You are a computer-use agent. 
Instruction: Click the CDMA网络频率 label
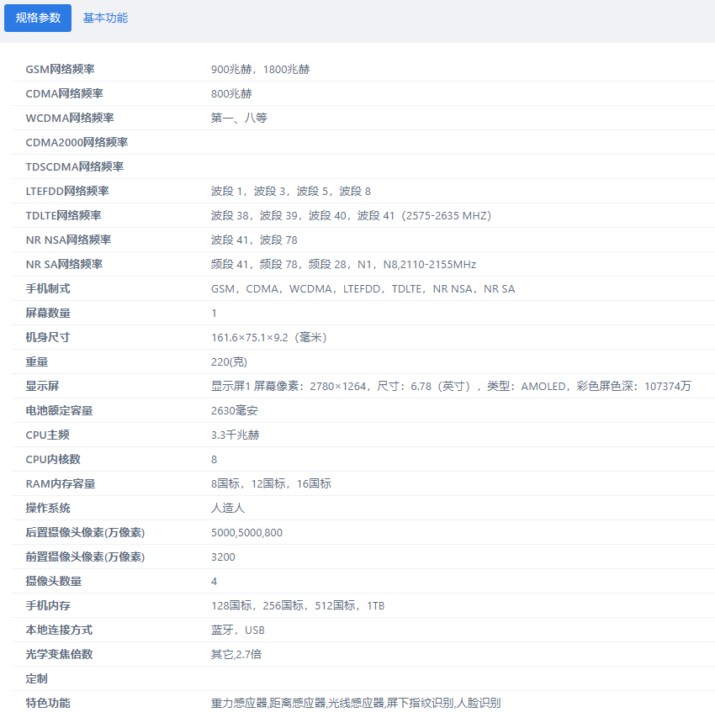[64, 93]
